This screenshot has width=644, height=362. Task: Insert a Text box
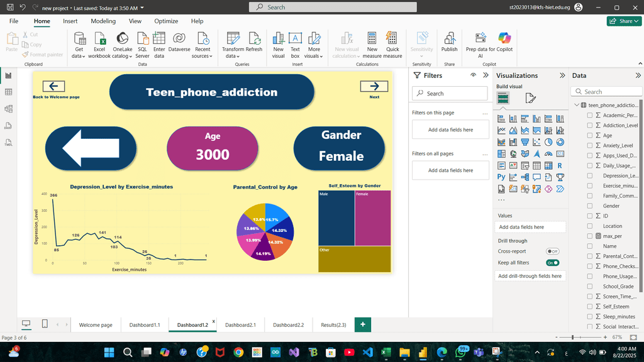click(x=295, y=39)
